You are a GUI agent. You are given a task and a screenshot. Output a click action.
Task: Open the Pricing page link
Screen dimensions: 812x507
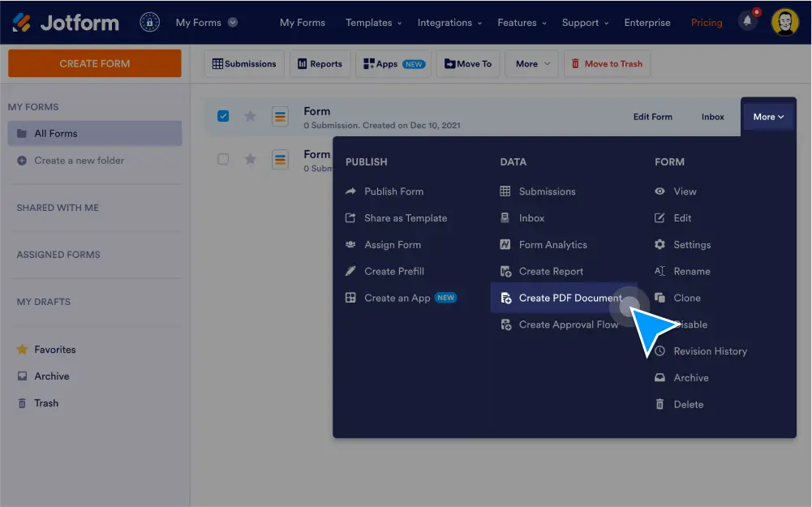[x=706, y=22]
